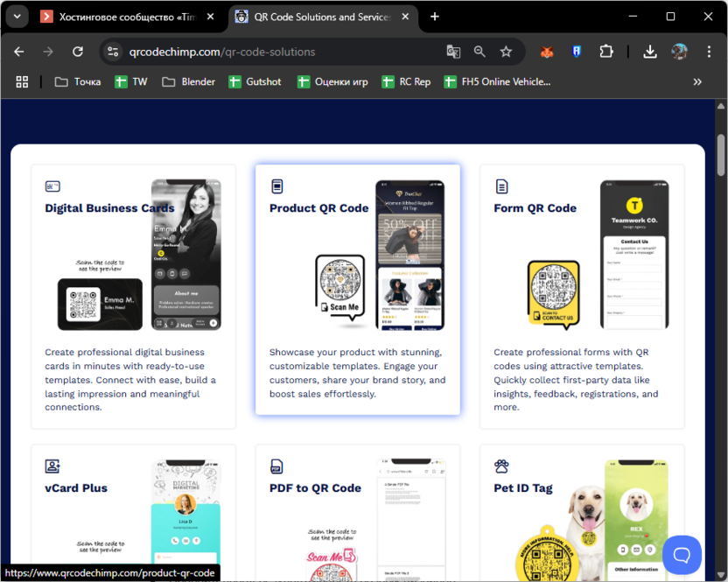Click the vCard Plus contact icon

(x=52, y=466)
